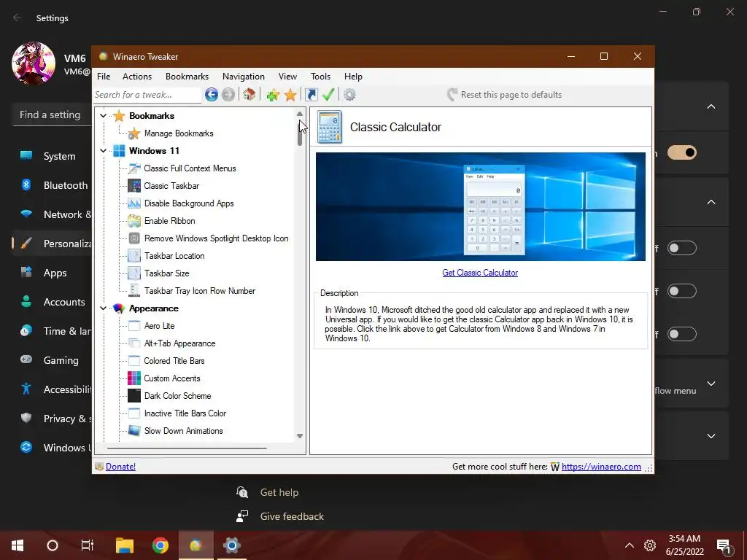747x560 pixels.
Task: Click the Get help icon in Settings
Action: point(242,492)
